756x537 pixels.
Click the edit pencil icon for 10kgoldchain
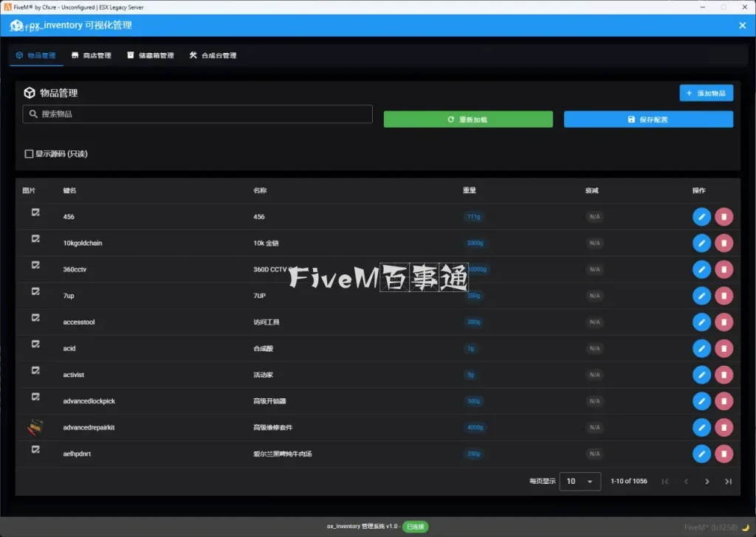(701, 243)
